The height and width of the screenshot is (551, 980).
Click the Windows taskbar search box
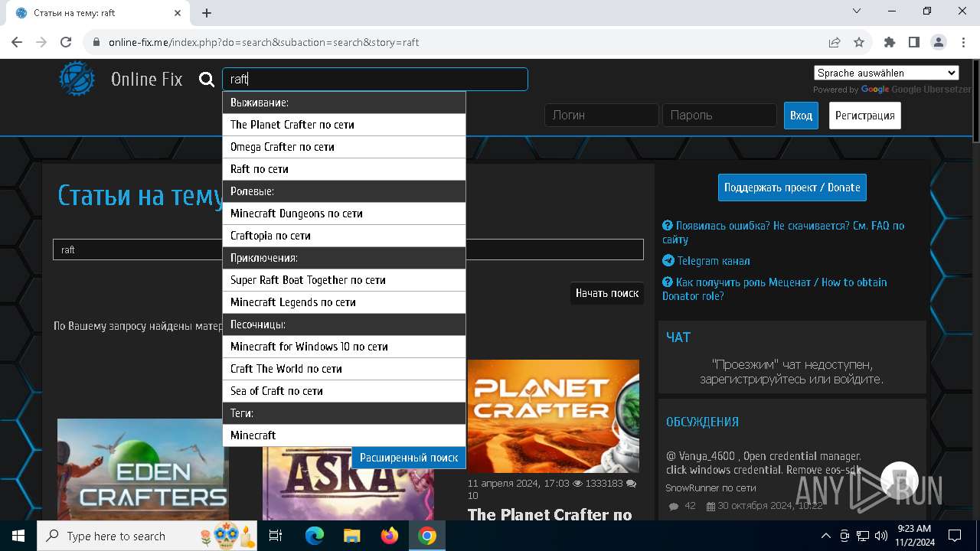147,536
